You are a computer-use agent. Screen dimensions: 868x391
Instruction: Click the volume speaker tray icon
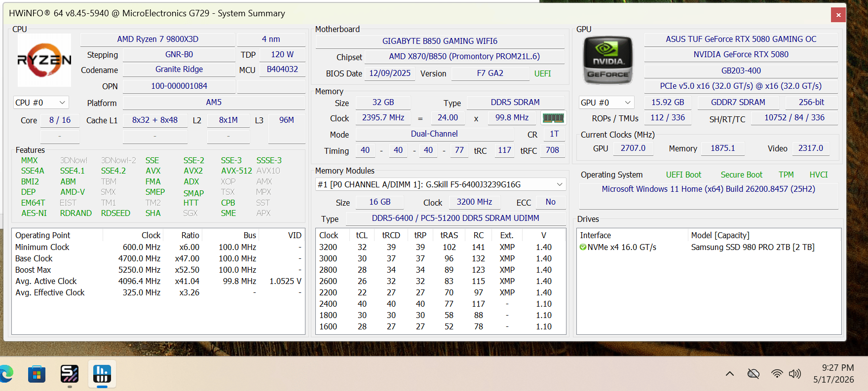794,374
